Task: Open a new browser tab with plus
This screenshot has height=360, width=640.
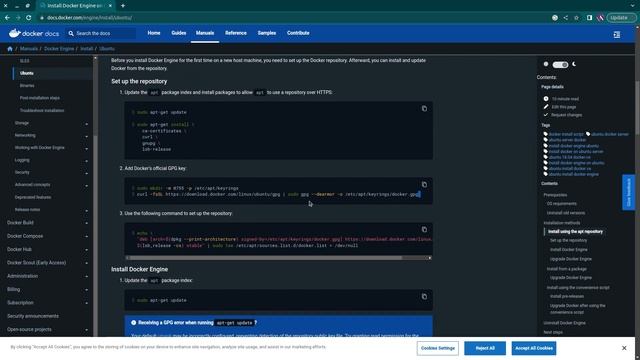Action: pos(123,6)
